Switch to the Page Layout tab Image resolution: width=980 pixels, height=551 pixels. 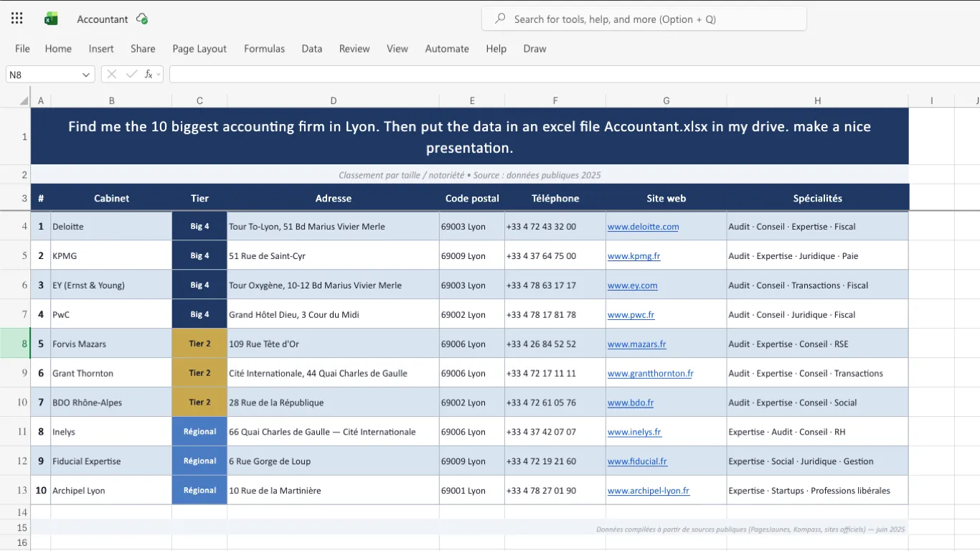[x=199, y=49]
